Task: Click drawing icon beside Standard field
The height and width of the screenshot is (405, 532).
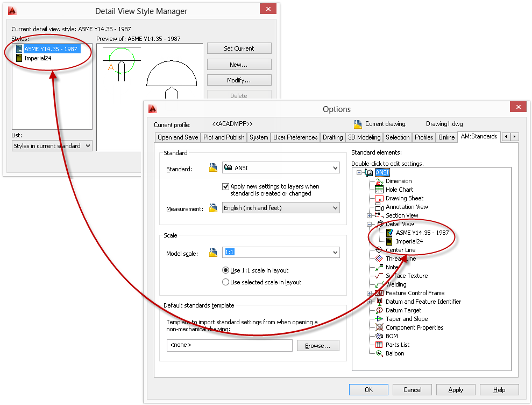Action: tap(213, 167)
